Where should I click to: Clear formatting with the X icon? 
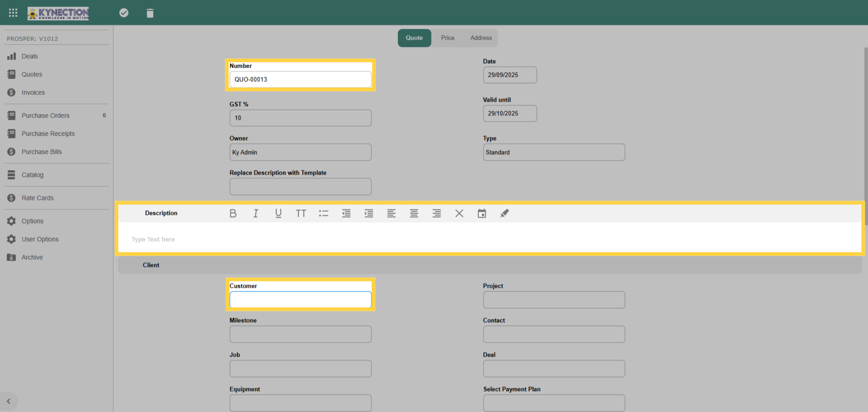point(459,213)
